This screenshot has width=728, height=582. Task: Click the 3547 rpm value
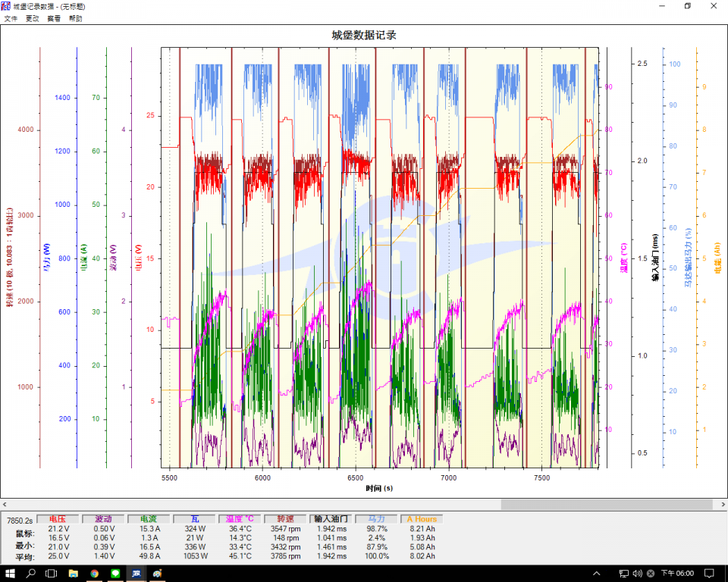[x=285, y=529]
